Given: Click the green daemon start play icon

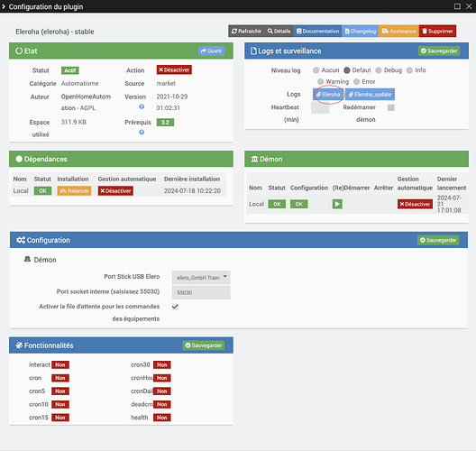Looking at the screenshot, I should (x=337, y=204).
